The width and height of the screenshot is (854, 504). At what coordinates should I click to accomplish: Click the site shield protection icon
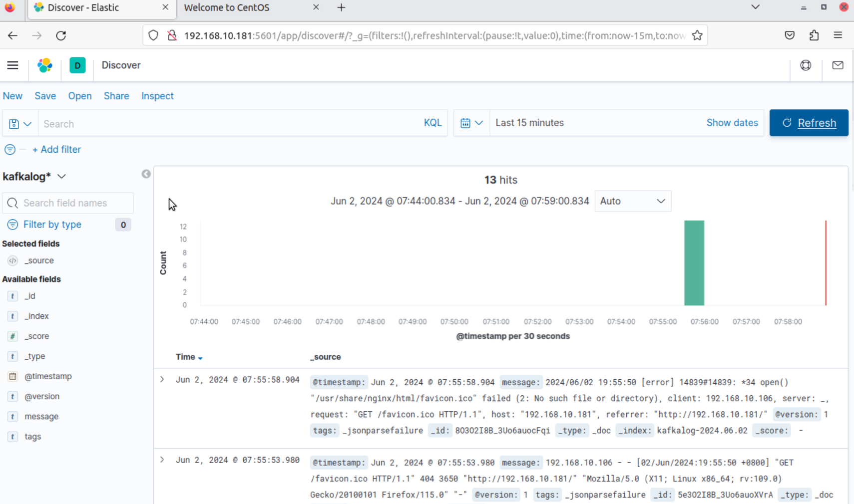pos(153,35)
